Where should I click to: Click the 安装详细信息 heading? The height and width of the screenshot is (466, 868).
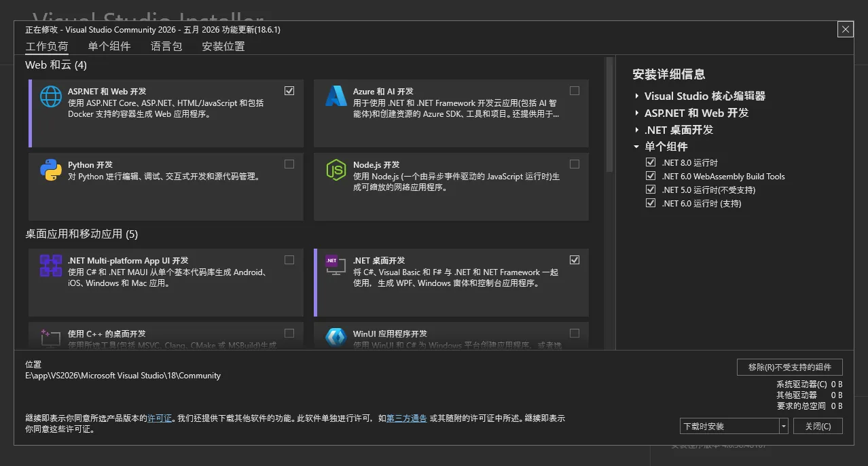(669, 74)
